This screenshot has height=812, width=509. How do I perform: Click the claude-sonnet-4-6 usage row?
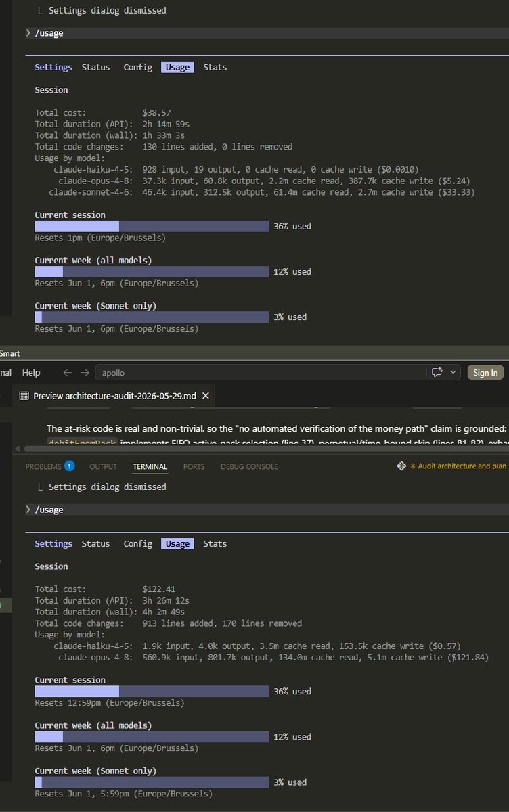(x=262, y=192)
